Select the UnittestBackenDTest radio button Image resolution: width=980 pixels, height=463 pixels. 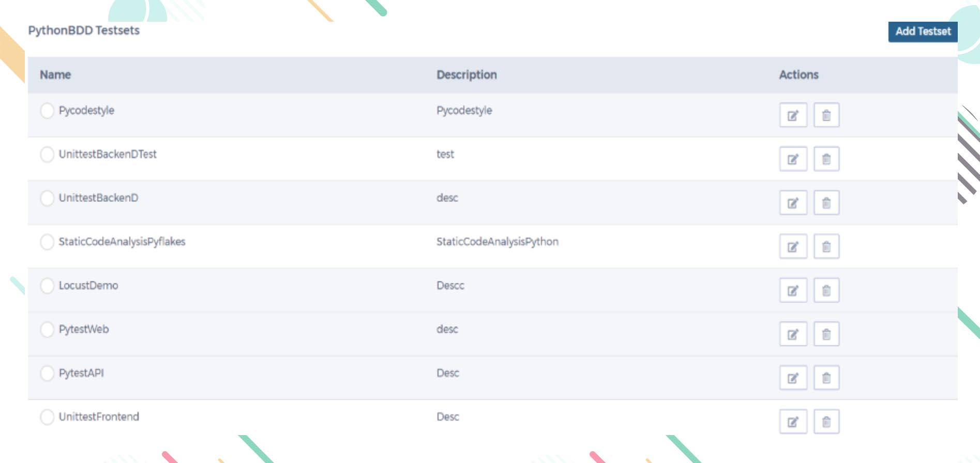coord(47,155)
